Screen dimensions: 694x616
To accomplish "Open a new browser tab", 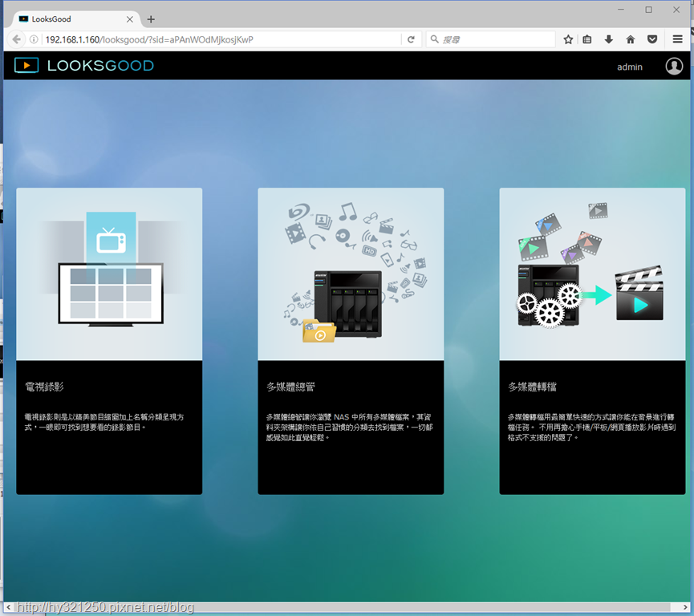I will point(151,19).
